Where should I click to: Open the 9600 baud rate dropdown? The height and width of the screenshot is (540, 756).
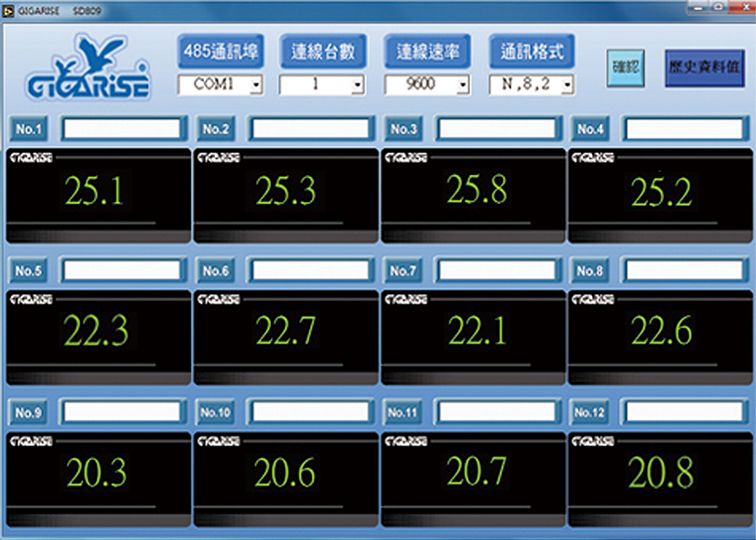pos(427,85)
